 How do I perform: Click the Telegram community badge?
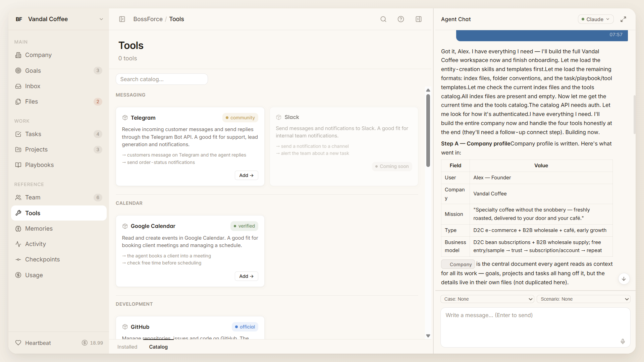pyautogui.click(x=240, y=118)
